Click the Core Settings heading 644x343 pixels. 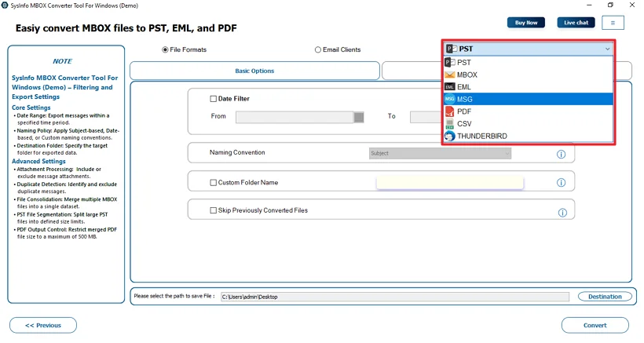31,108
